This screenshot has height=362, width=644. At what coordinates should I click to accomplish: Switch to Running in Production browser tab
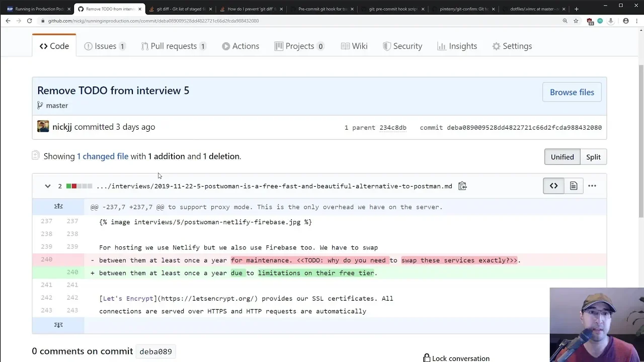pyautogui.click(x=37, y=9)
